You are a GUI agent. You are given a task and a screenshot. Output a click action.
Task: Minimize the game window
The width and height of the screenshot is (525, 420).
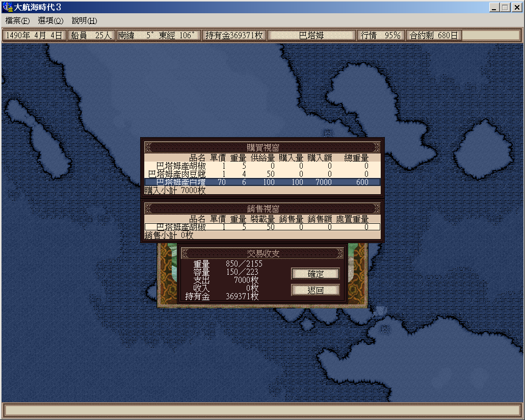494,8
